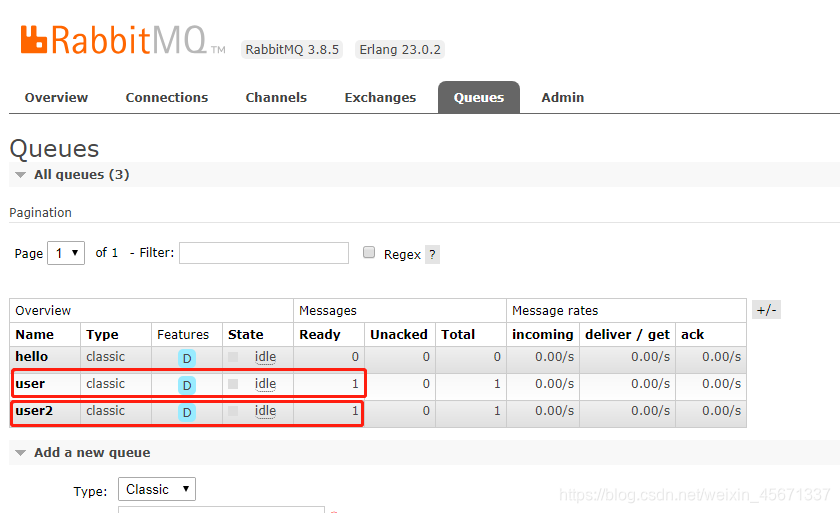Sort queues by Total column
The width and height of the screenshot is (840, 513).
click(x=458, y=335)
